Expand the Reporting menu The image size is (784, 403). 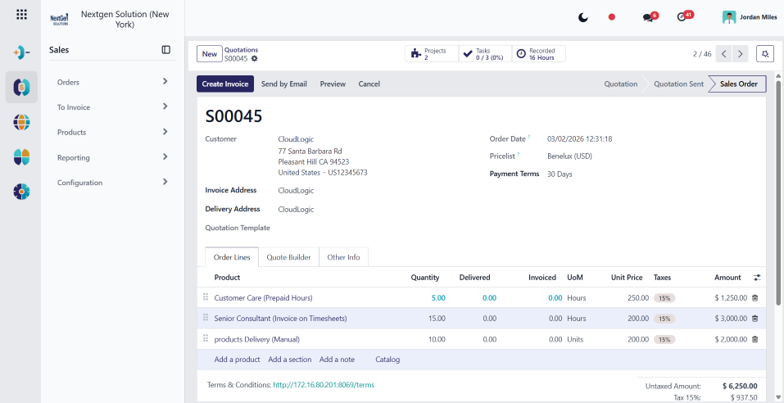pos(112,158)
